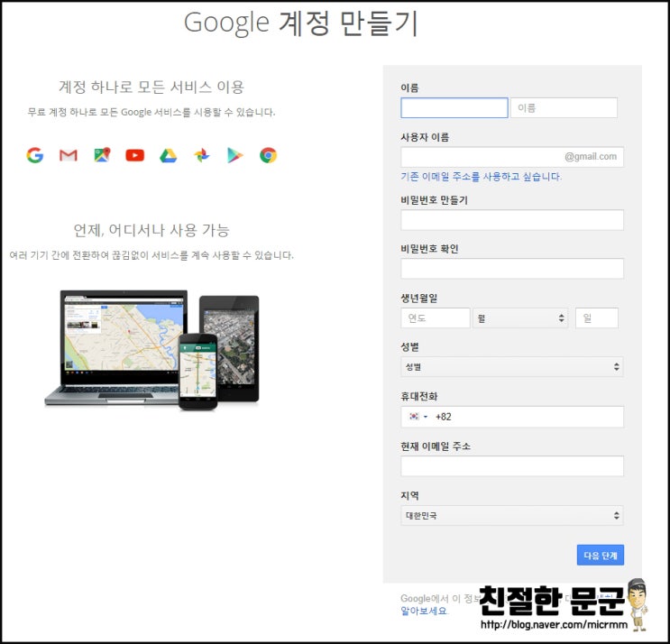Expand the phone country code arrow
Screen dimensions: 670x644
pyautogui.click(x=425, y=417)
